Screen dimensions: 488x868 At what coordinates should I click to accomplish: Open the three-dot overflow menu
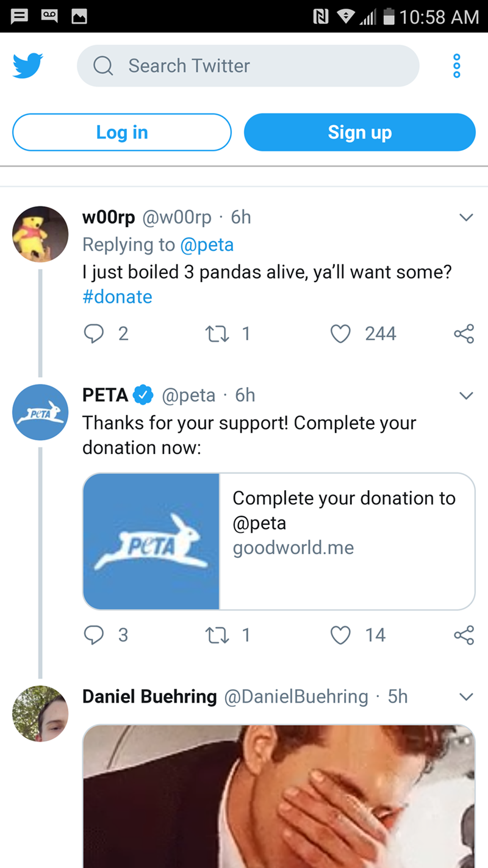(x=457, y=65)
